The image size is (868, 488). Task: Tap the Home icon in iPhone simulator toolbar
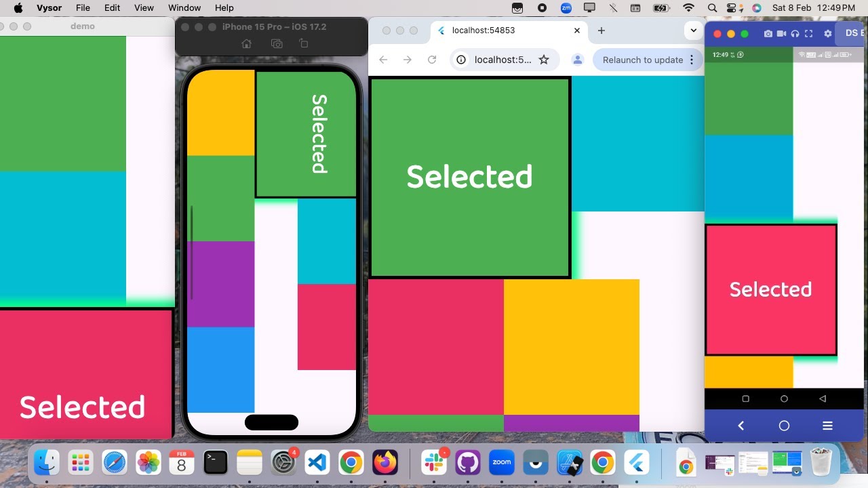click(246, 43)
